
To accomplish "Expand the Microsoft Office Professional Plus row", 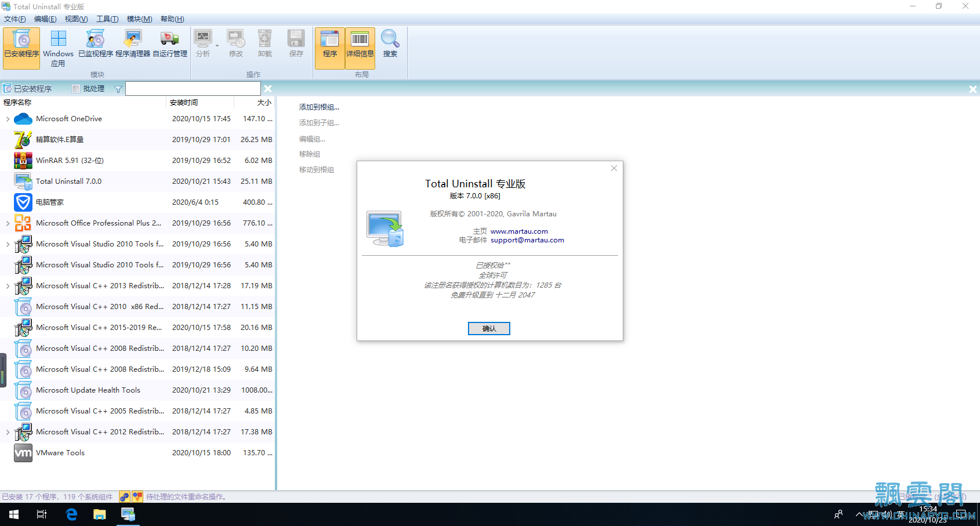I will click(8, 223).
